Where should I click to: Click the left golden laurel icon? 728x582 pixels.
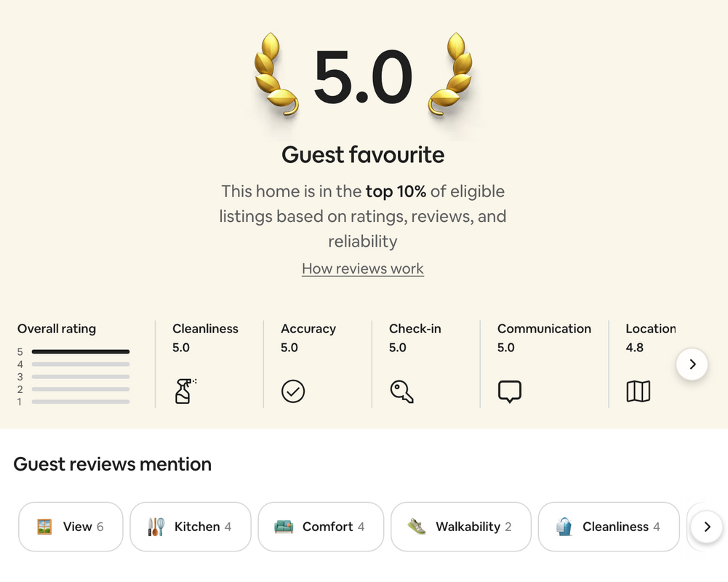coord(276,74)
